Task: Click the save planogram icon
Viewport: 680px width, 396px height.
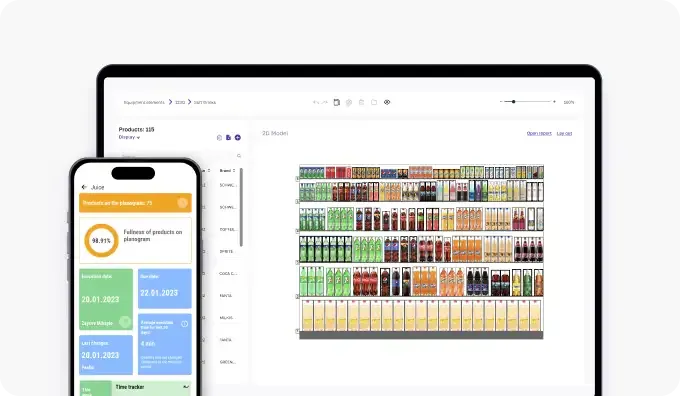Action: pos(337,102)
